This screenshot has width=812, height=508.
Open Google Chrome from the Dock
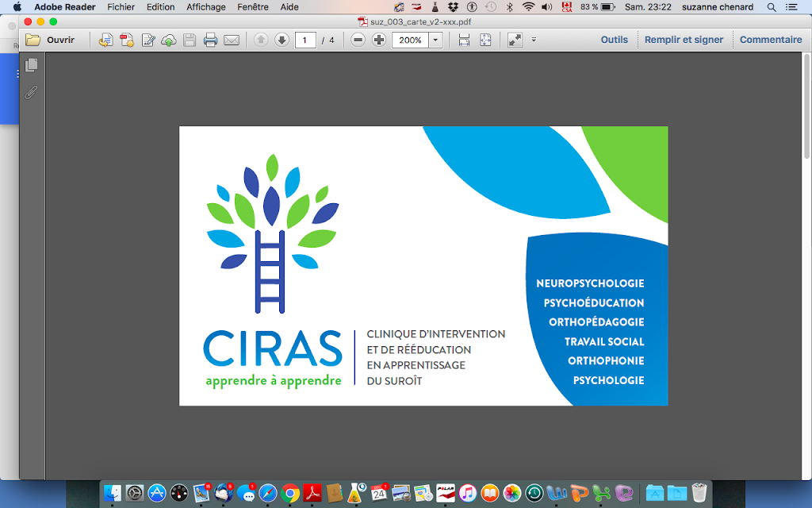click(290, 493)
